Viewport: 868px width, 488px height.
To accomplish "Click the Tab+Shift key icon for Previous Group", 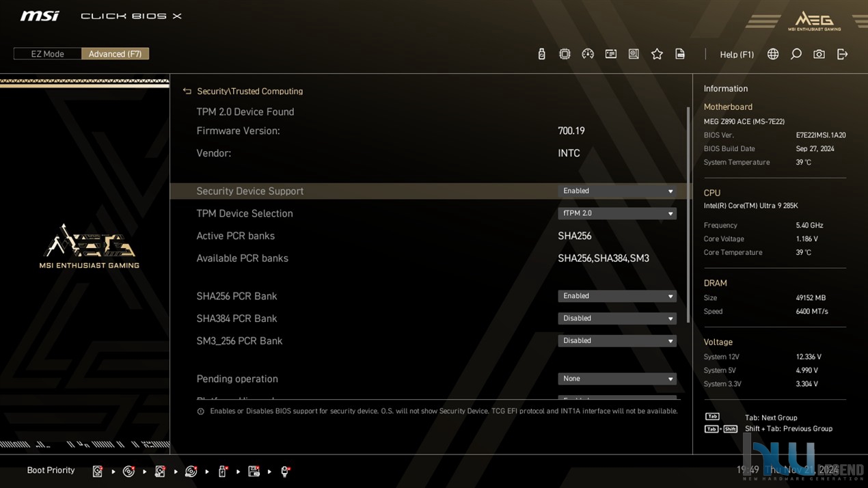I will pyautogui.click(x=721, y=429).
